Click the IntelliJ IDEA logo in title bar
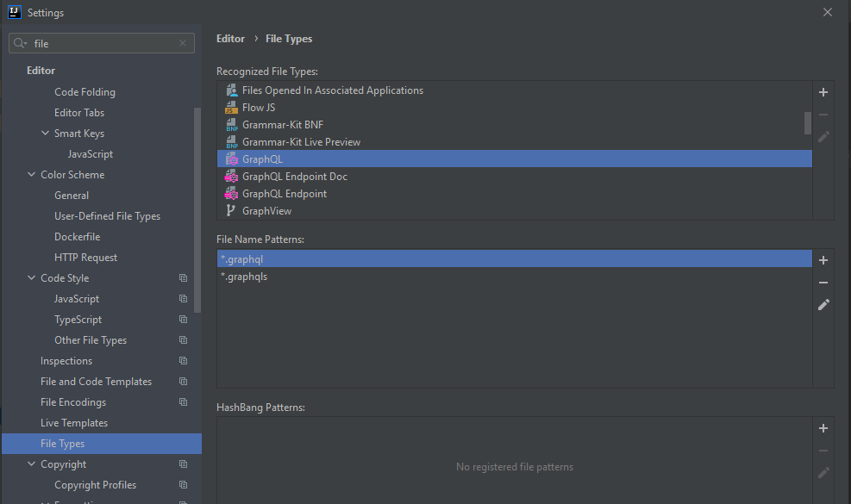The width and height of the screenshot is (851, 504). [x=13, y=12]
